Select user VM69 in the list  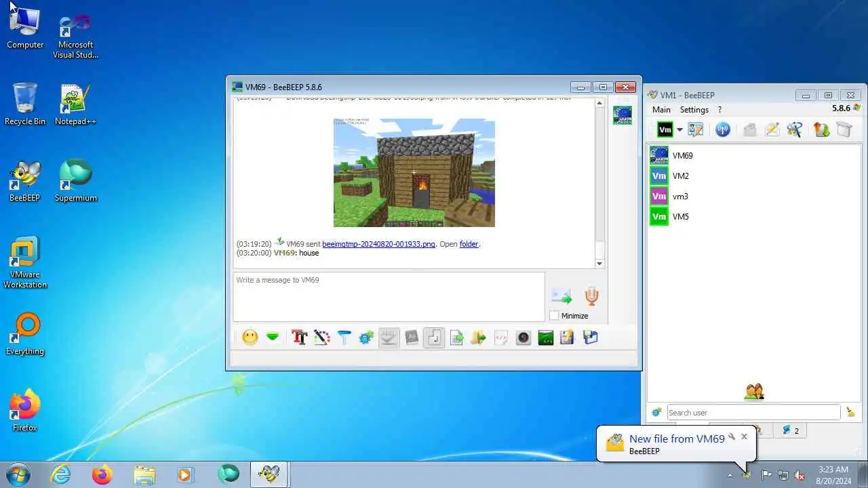click(754, 155)
